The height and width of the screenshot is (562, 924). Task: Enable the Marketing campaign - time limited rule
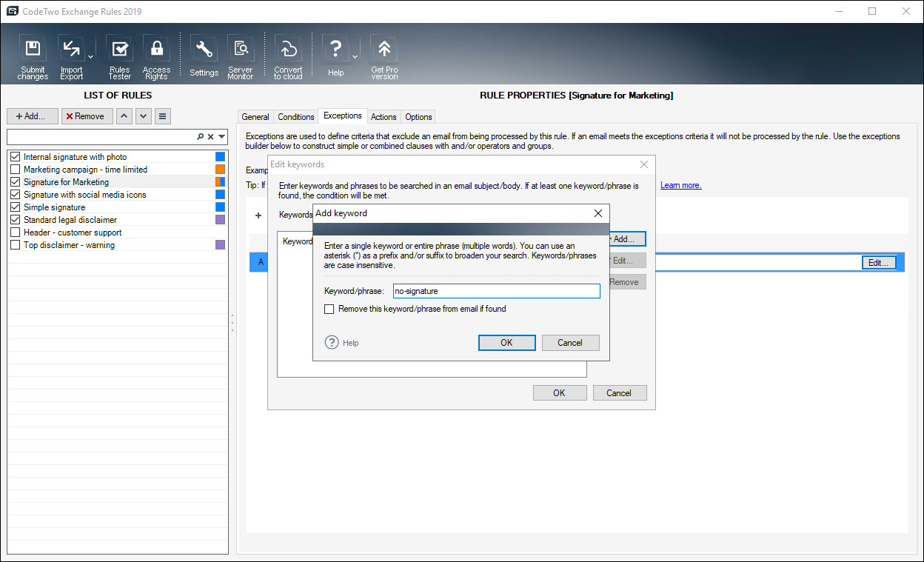click(15, 170)
